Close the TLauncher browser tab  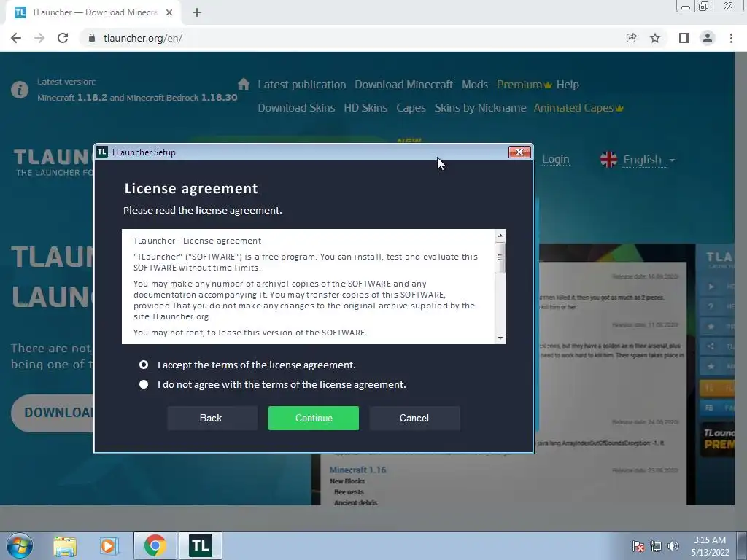click(x=169, y=12)
